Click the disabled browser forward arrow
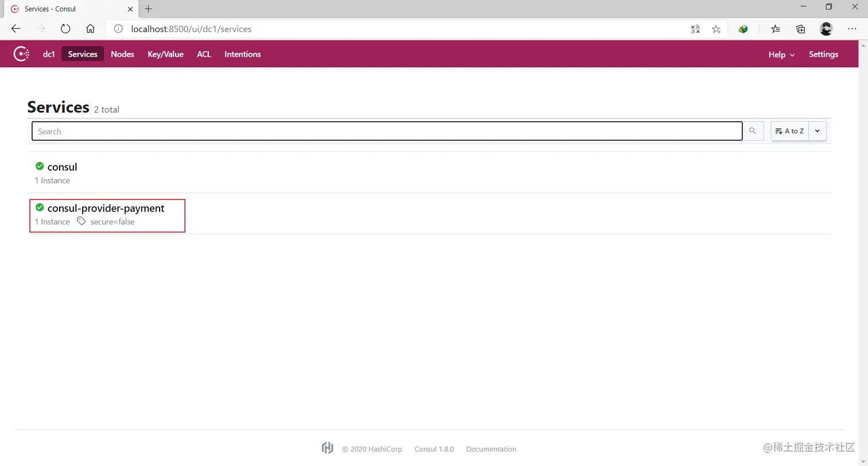 [41, 29]
